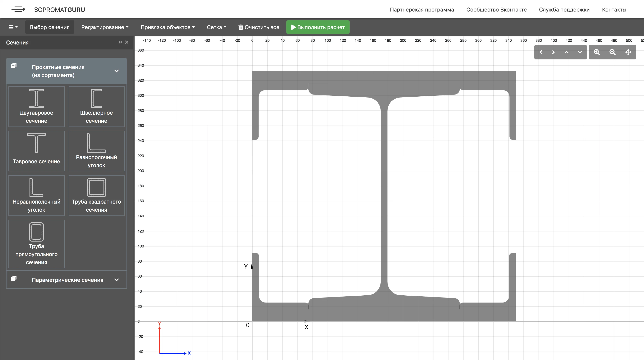Run calculation with Выполнить расчет button

coord(318,27)
